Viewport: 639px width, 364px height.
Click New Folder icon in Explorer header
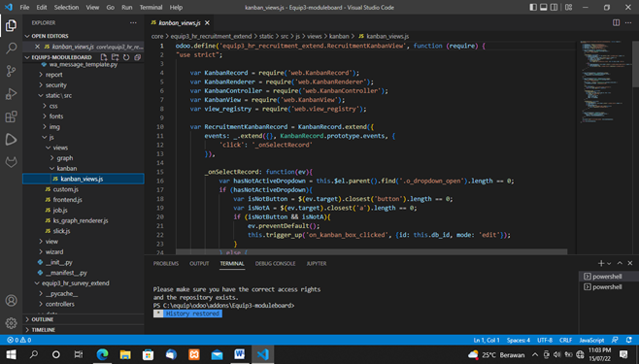click(x=116, y=57)
